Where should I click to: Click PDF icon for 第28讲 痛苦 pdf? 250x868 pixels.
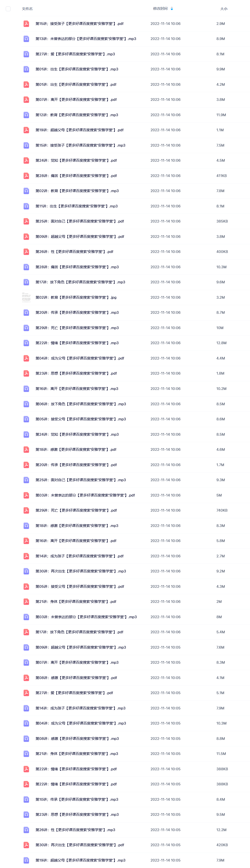click(26, 176)
